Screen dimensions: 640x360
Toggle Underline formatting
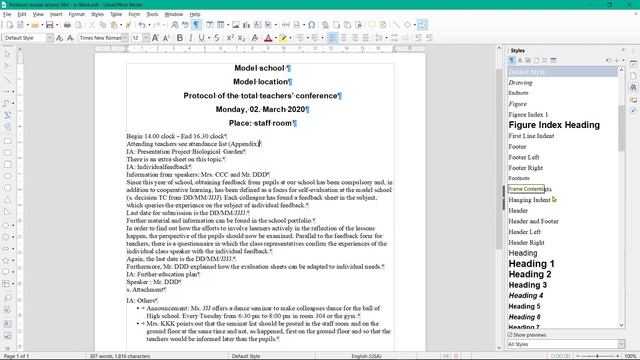[x=201, y=38]
